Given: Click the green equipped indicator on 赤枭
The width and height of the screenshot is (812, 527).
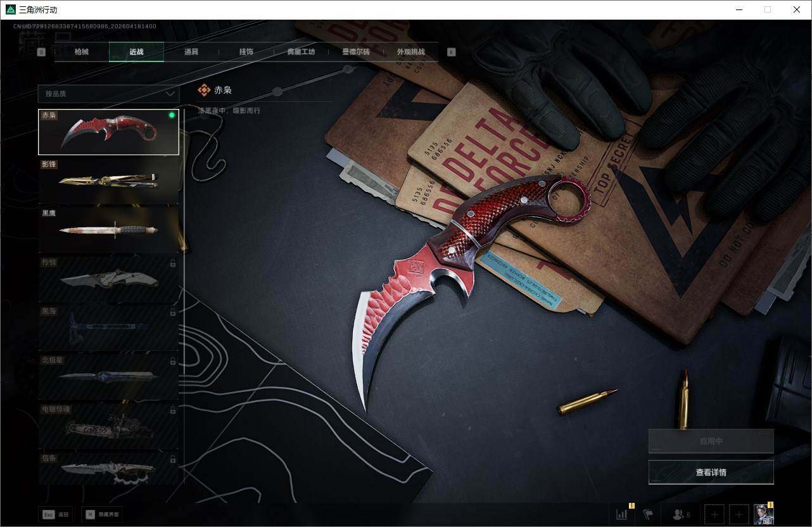Looking at the screenshot, I should [172, 115].
